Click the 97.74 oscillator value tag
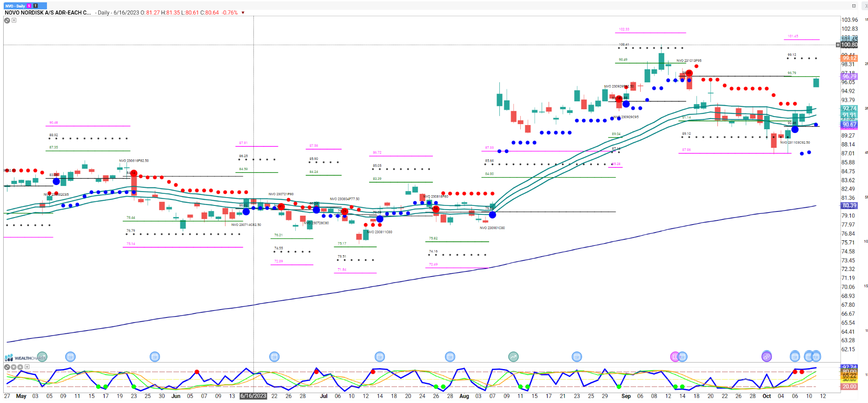868x403 pixels. click(849, 367)
